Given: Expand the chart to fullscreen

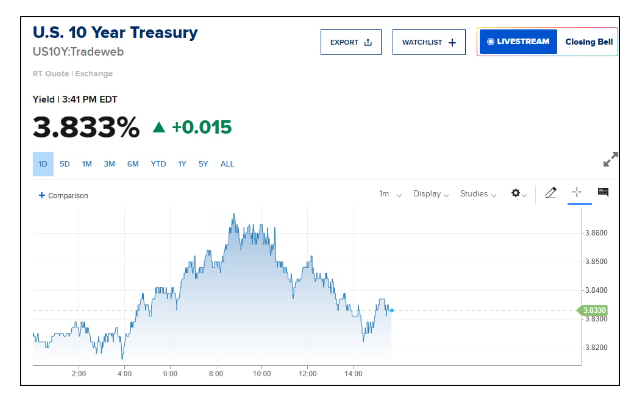Looking at the screenshot, I should 610,160.
